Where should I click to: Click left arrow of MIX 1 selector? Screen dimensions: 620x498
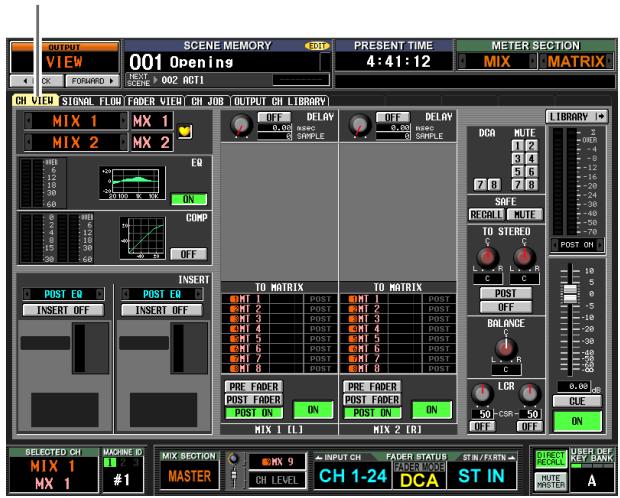pyautogui.click(x=28, y=121)
